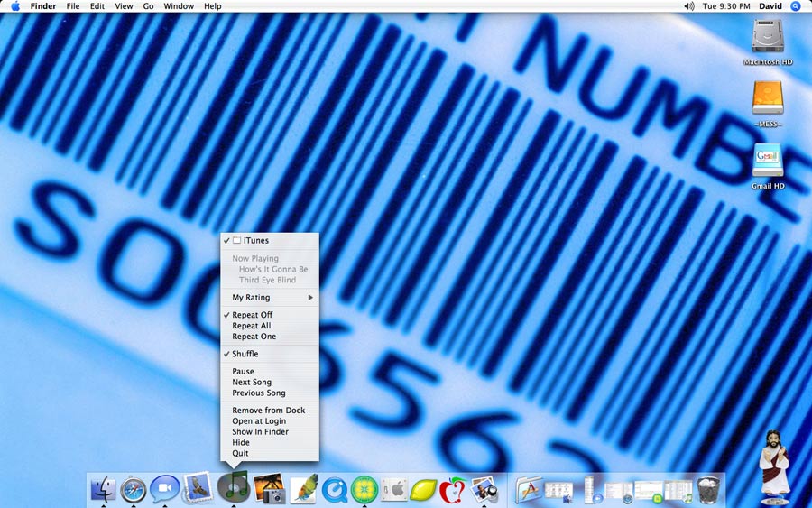Pause the current song
812x508 pixels.
[x=270, y=371]
